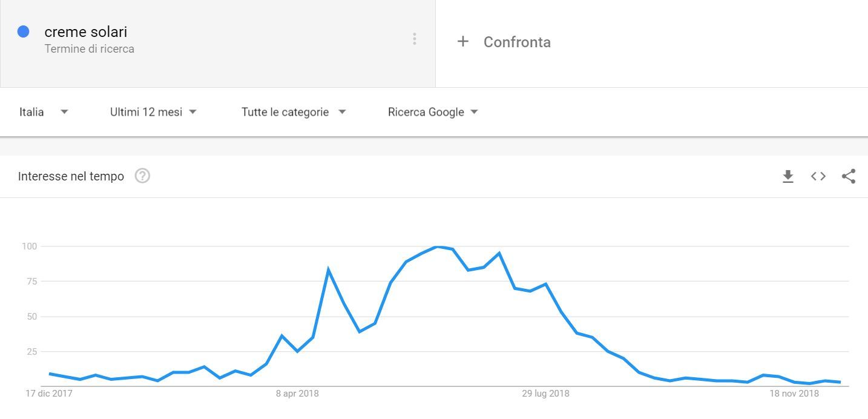Image resolution: width=868 pixels, height=419 pixels.
Task: Expand the 'Ultimi 12 mesi' time range selector
Action: (x=153, y=112)
